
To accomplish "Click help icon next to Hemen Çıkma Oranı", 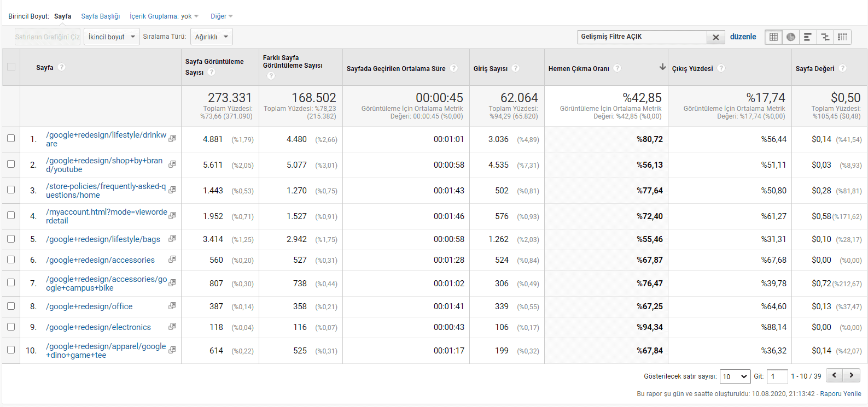I will 617,68.
